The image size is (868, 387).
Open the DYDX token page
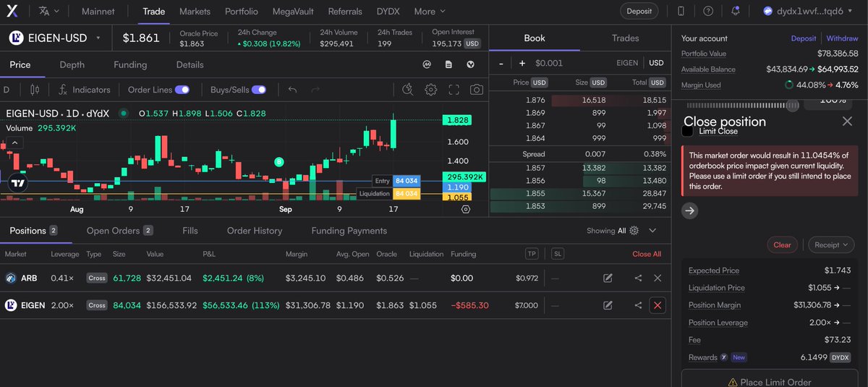388,12
